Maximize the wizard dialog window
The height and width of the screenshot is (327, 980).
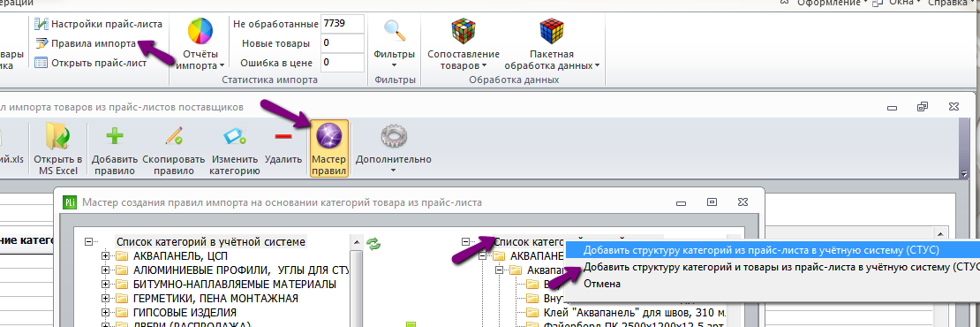click(x=712, y=202)
